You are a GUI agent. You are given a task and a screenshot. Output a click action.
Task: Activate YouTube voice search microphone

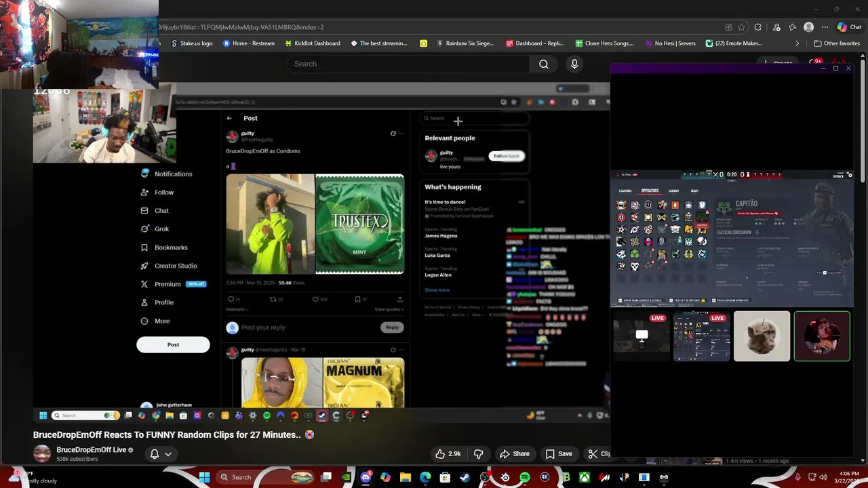click(x=574, y=64)
